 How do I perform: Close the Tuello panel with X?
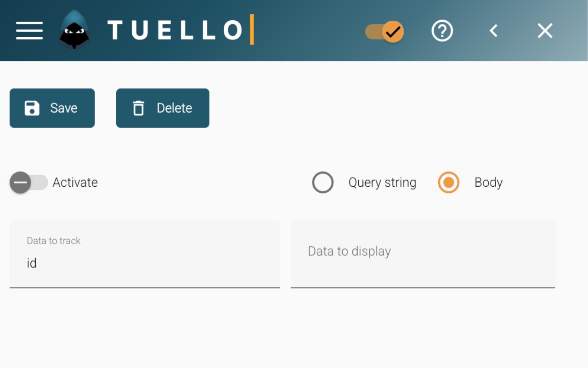pos(545,31)
